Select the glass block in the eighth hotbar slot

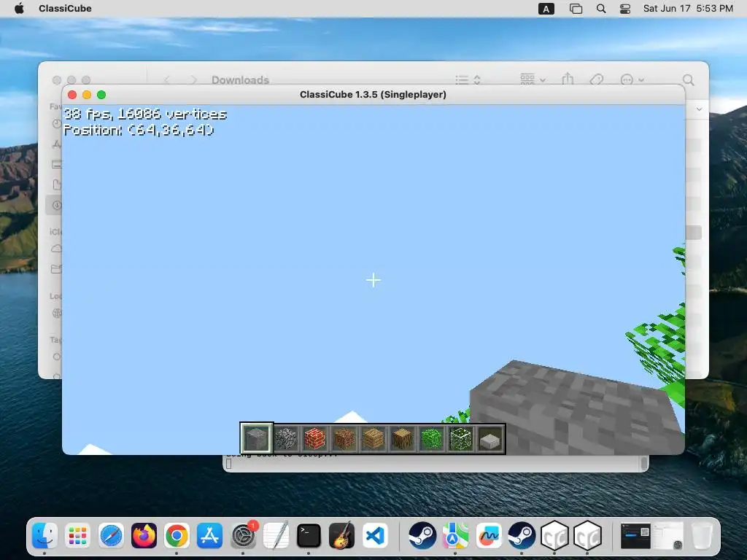click(461, 438)
